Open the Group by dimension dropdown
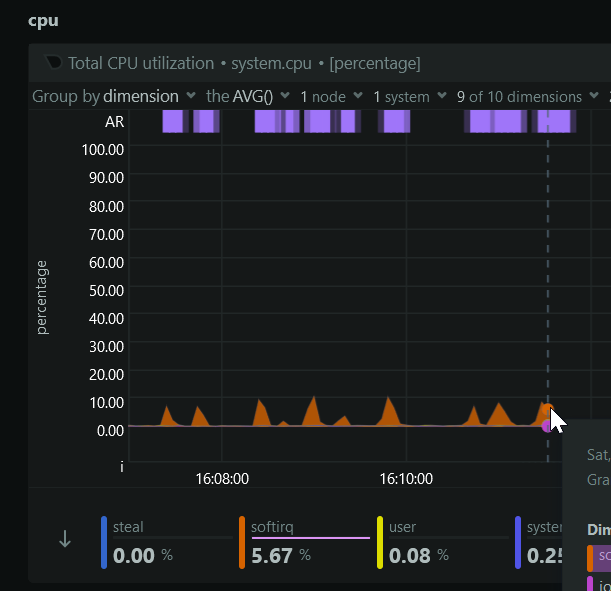The height and width of the screenshot is (591, 611). (x=113, y=96)
